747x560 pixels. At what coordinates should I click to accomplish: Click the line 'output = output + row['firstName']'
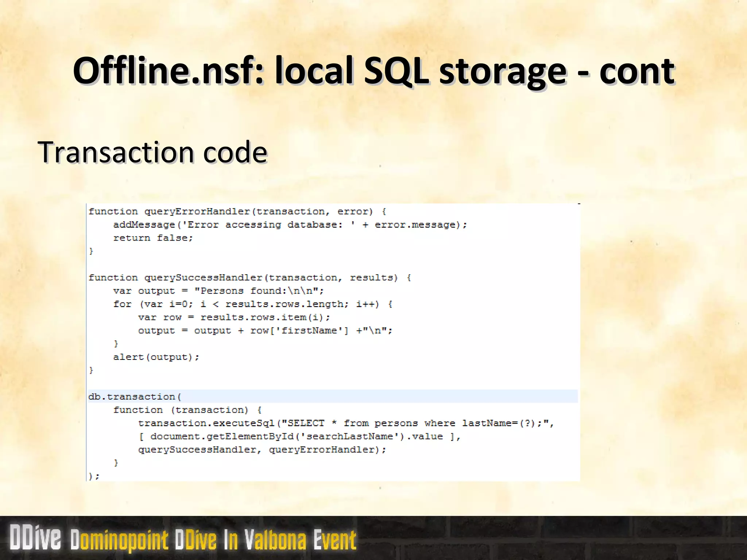265,331
